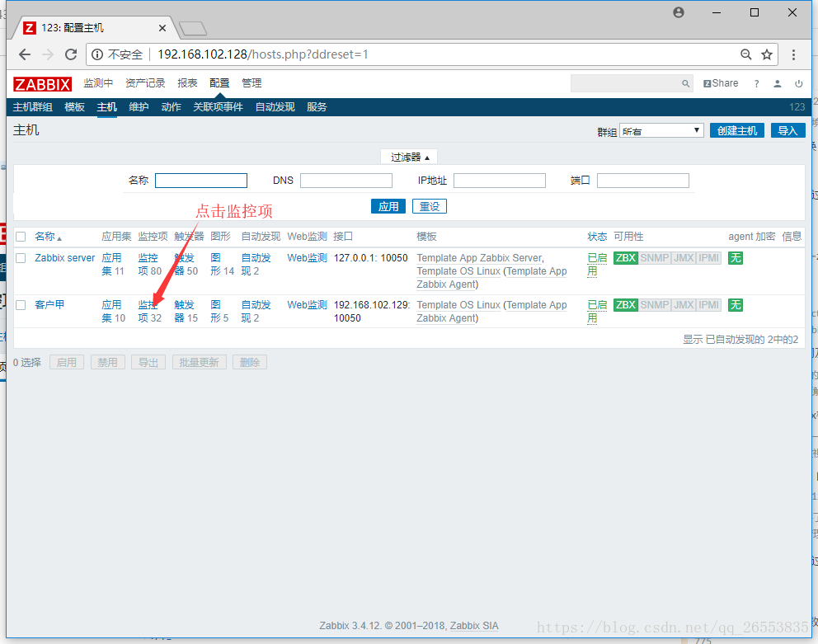Screen dimensions: 818x644
Task: Click the browser address bar URL
Action: coord(263,54)
